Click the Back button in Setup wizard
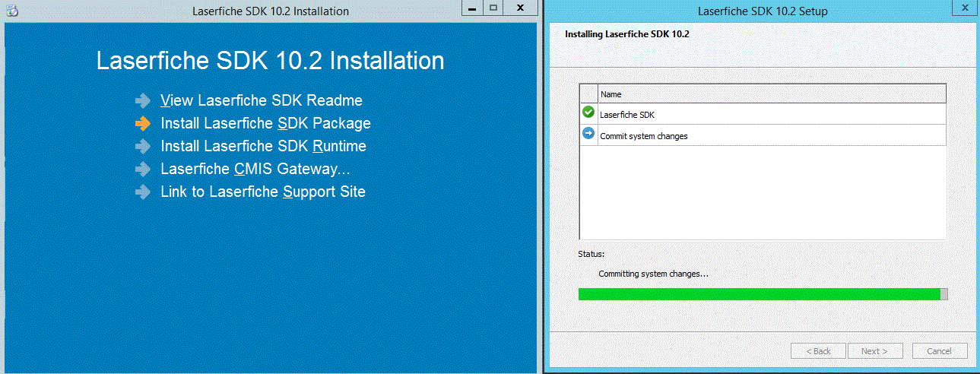Image resolution: width=980 pixels, height=374 pixels. 817,351
